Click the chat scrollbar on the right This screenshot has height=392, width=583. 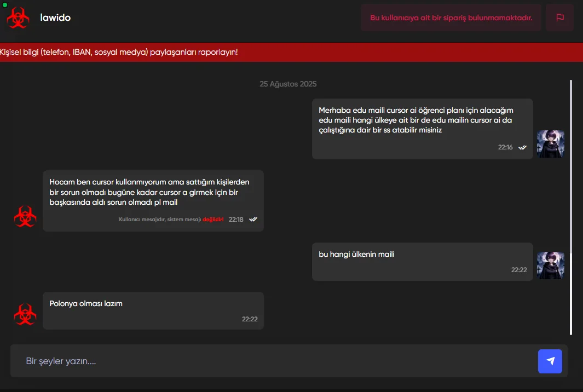point(571,207)
